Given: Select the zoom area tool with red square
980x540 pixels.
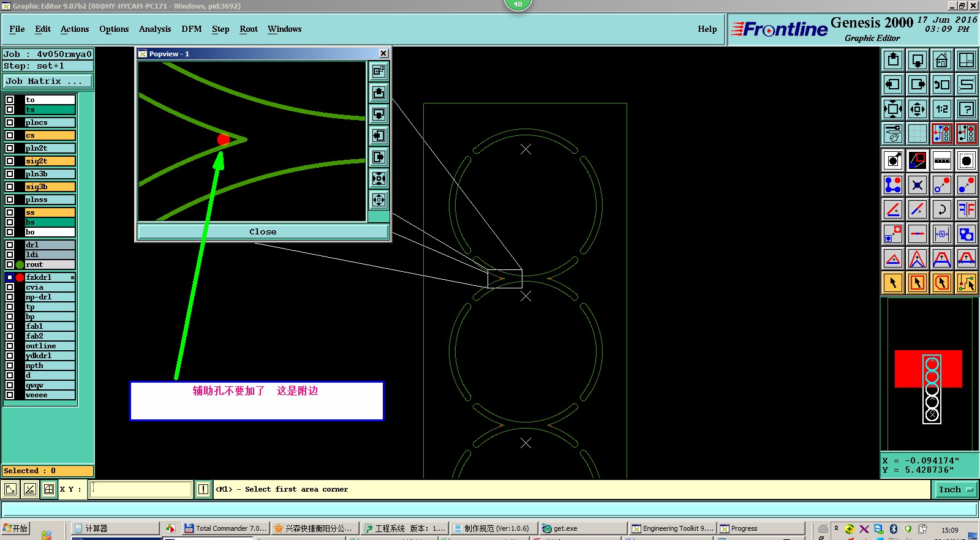Looking at the screenshot, I should (918, 160).
